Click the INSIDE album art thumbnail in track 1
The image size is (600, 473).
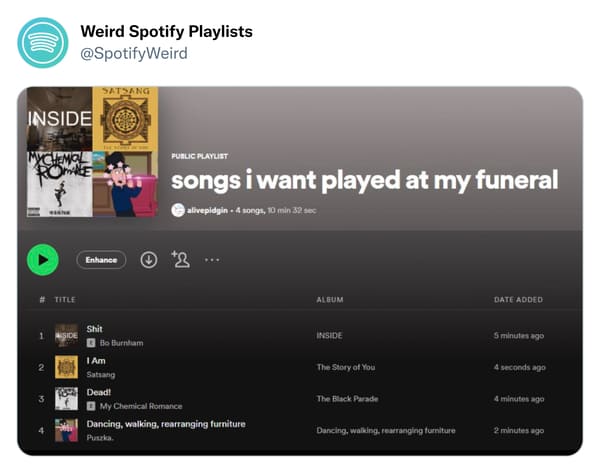click(66, 335)
